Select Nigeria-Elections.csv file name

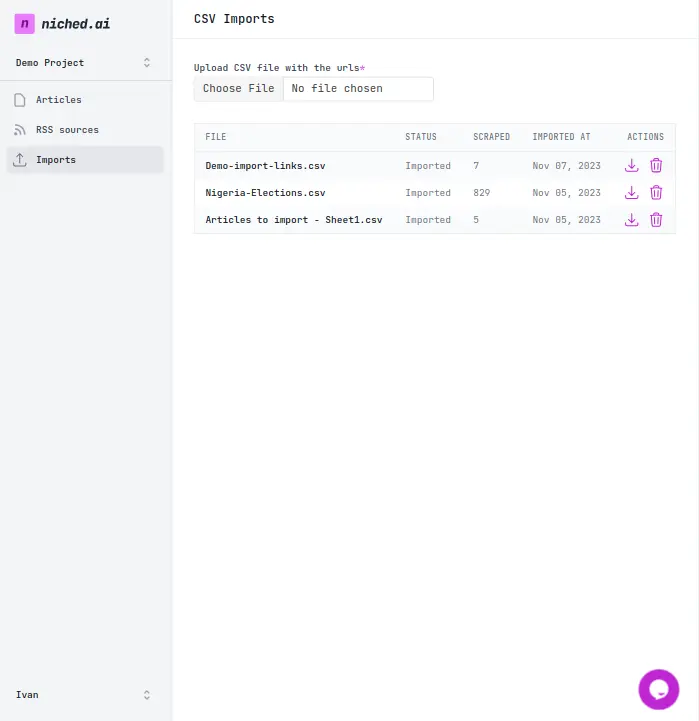pos(265,193)
